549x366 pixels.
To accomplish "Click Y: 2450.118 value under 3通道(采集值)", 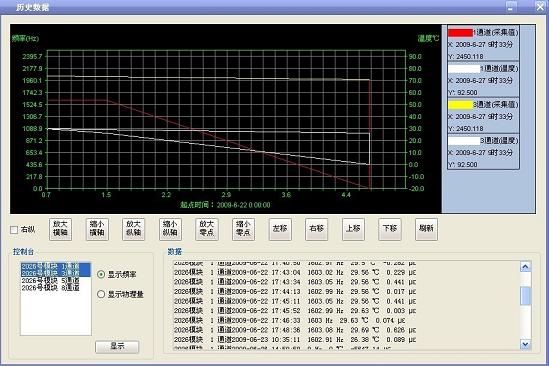I will point(466,129).
